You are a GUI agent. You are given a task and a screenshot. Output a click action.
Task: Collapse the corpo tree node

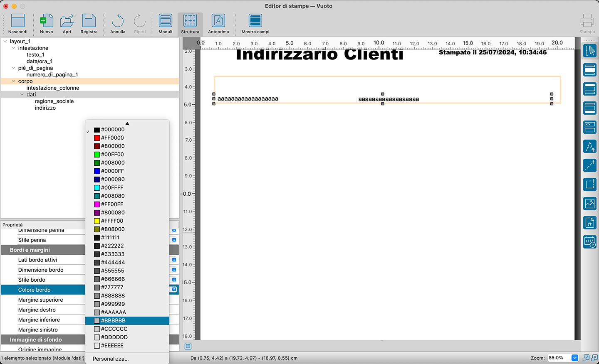(14, 81)
